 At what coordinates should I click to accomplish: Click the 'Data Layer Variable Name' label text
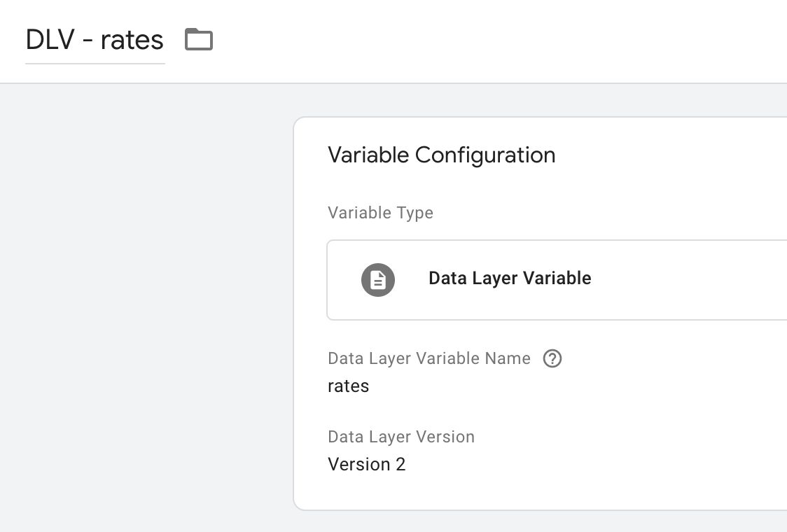(x=429, y=358)
